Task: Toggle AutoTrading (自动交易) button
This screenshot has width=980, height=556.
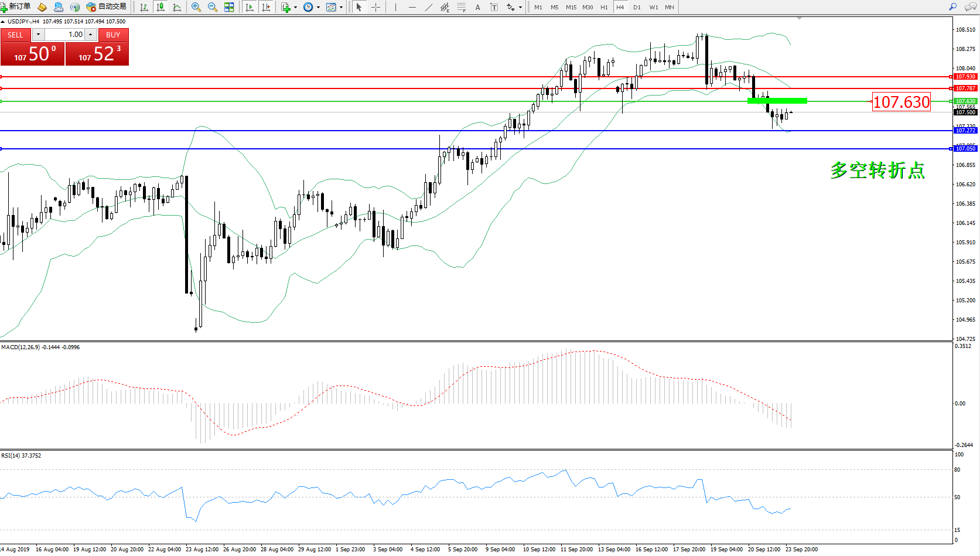Action: tap(106, 7)
